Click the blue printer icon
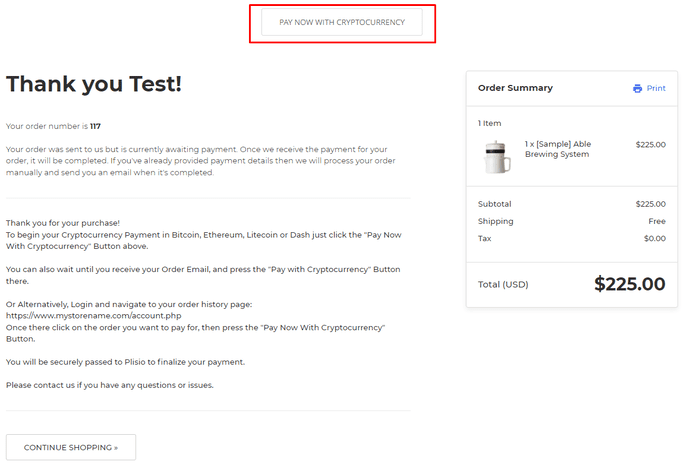700x471 pixels. (x=637, y=88)
